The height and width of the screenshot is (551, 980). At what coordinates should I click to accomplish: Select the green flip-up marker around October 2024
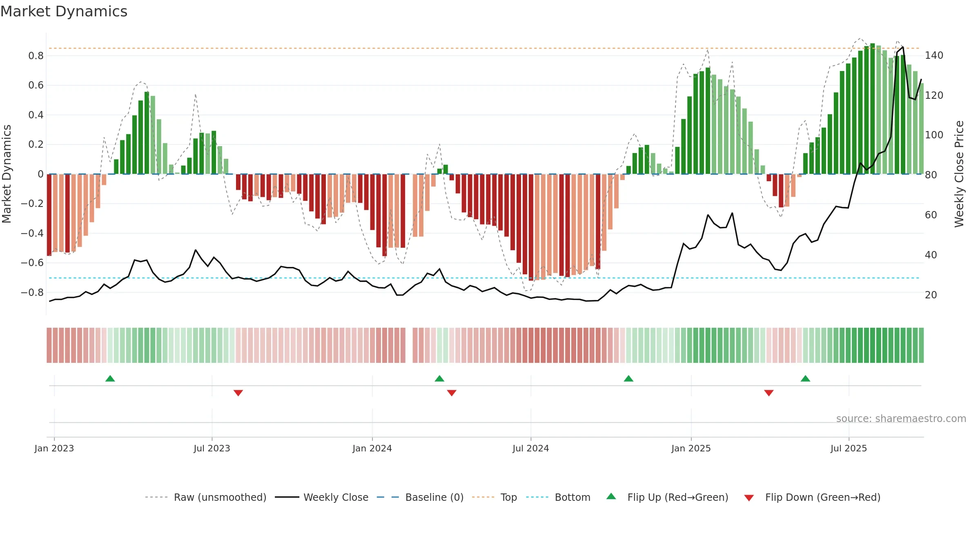[629, 378]
